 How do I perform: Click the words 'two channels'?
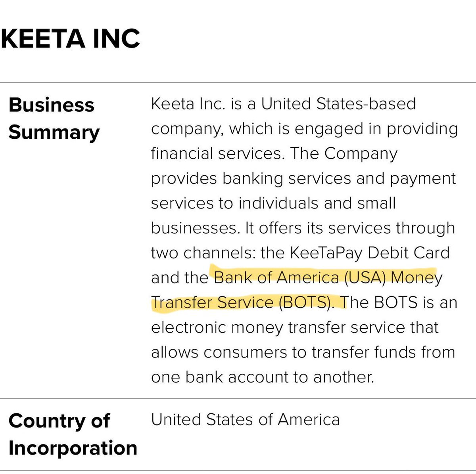click(203, 253)
